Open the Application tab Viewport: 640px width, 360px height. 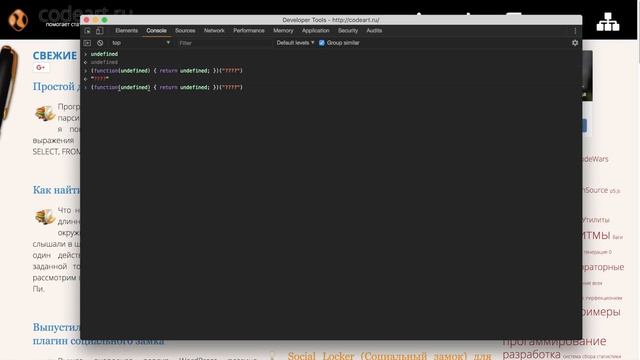click(316, 31)
